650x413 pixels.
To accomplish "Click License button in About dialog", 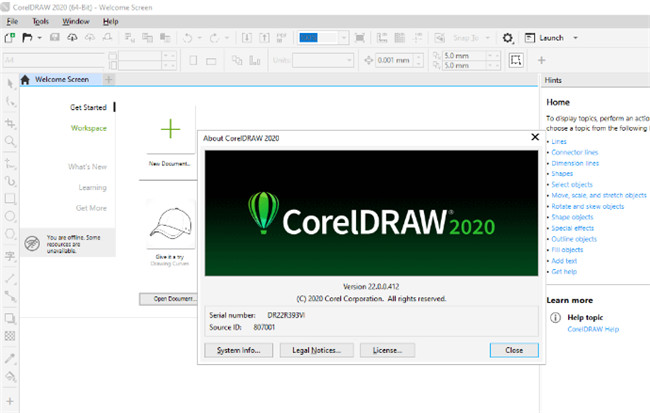I will tap(387, 350).
